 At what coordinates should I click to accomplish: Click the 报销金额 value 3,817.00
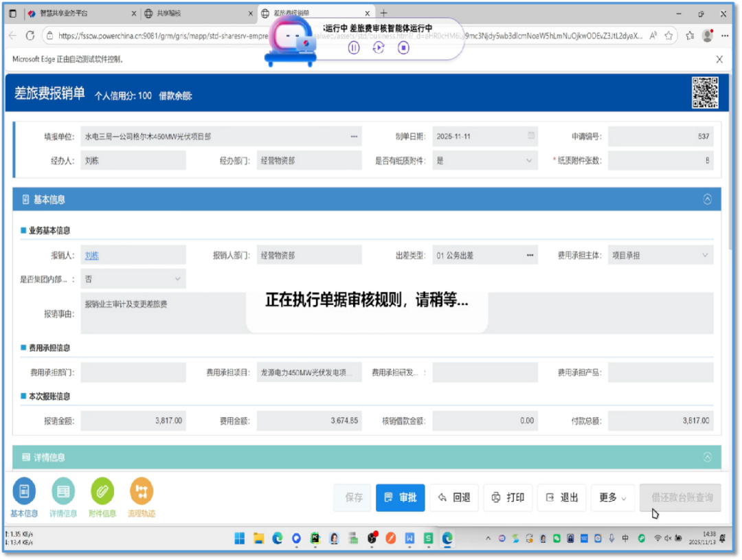point(168,421)
